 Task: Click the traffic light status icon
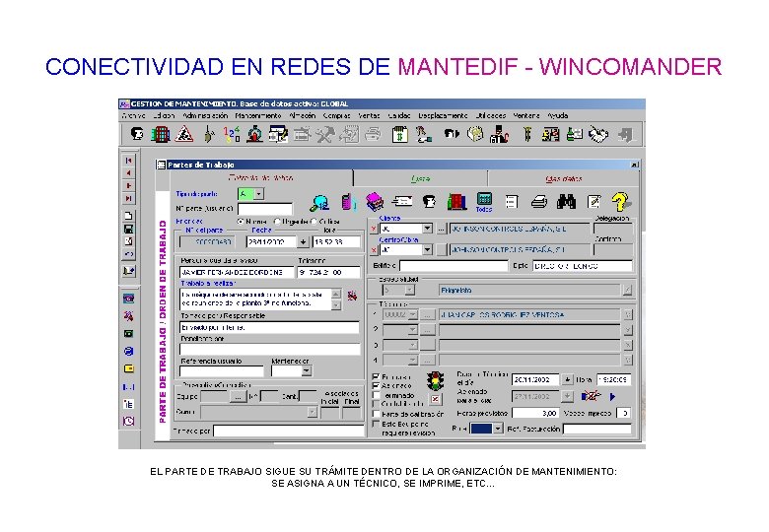pos(435,381)
